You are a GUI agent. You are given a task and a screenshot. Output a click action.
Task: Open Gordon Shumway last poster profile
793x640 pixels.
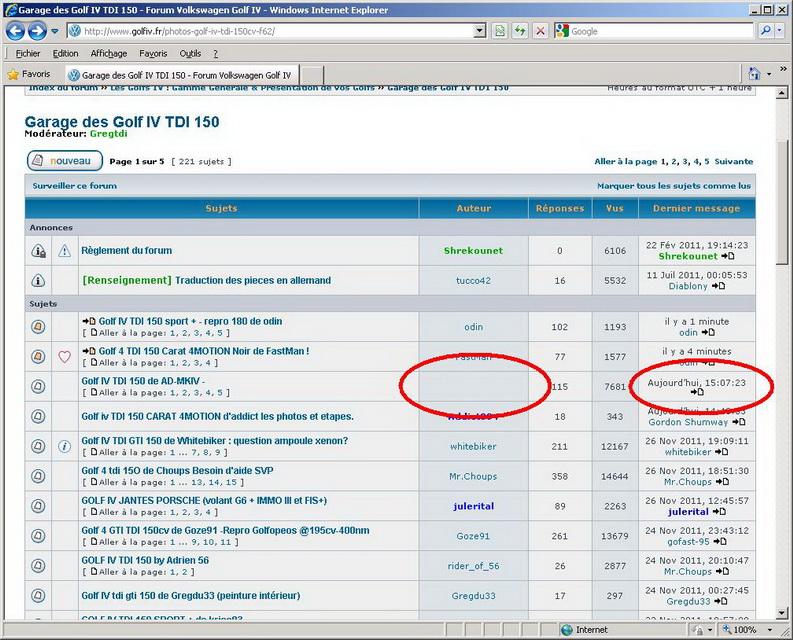pyautogui.click(x=688, y=422)
